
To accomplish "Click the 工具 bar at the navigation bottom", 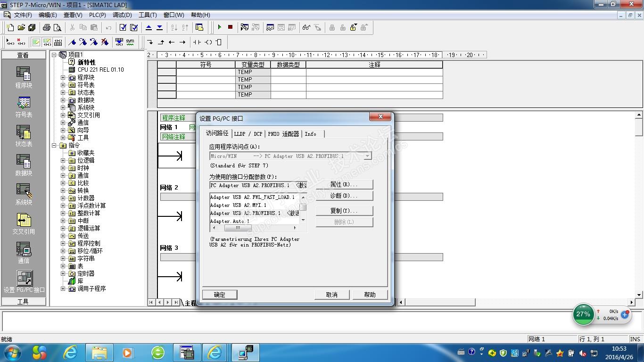I will point(24,302).
